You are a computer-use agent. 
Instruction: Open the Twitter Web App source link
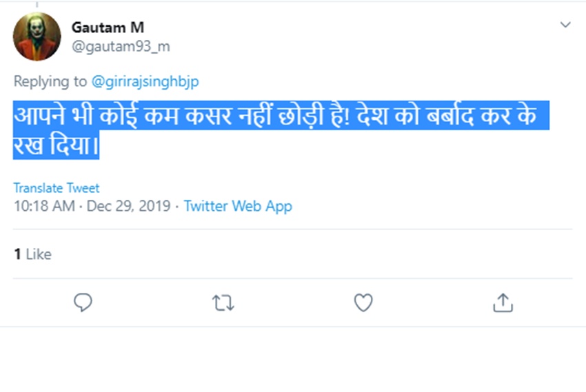point(238,206)
